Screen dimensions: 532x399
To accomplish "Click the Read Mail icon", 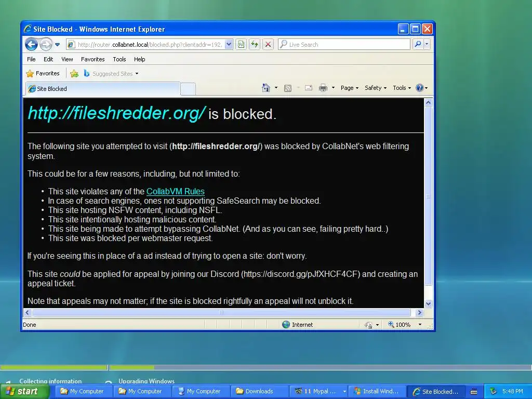I will tap(309, 88).
